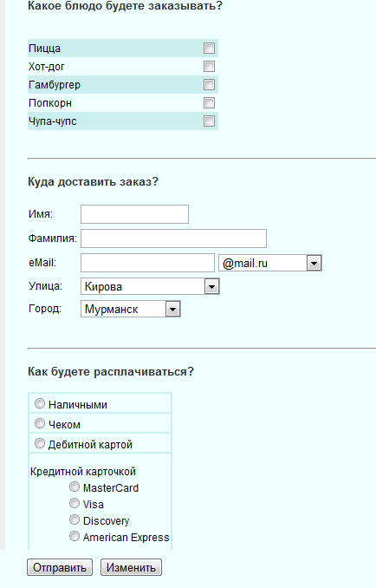Choose the Чеком payment option
This screenshot has width=376, height=588.
tap(39, 423)
